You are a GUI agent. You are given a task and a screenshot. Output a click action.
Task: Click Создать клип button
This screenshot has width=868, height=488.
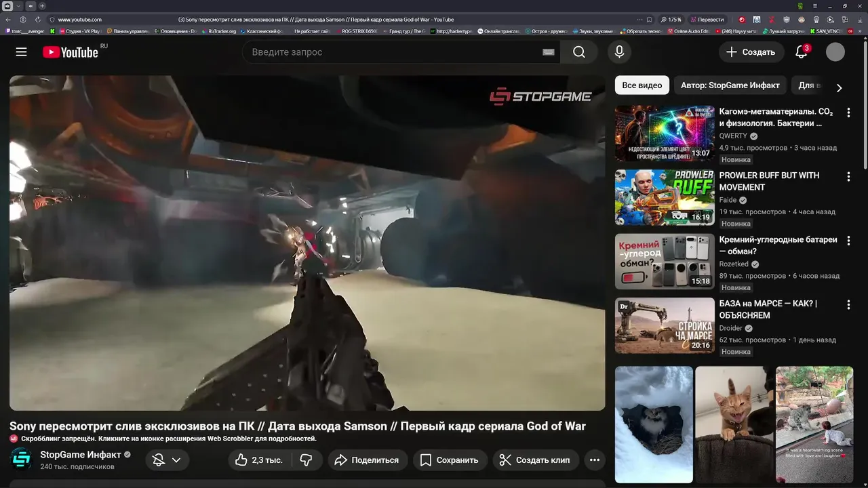(534, 460)
